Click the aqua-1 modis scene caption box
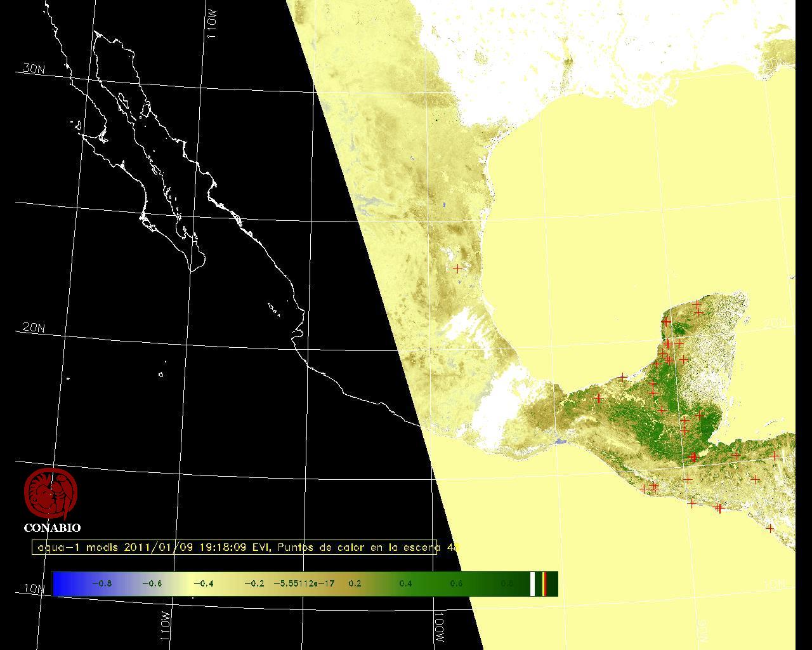 235,547
